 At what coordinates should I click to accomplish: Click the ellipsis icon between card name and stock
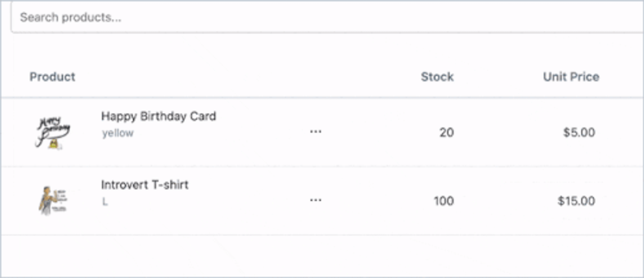316,132
